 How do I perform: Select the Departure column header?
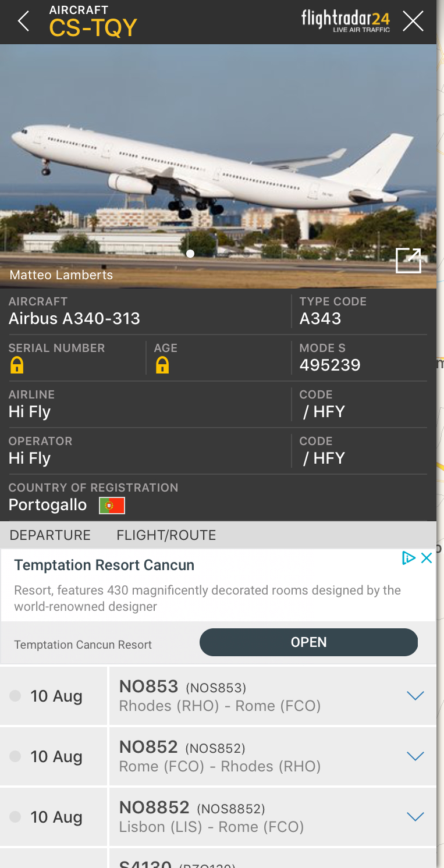50,535
